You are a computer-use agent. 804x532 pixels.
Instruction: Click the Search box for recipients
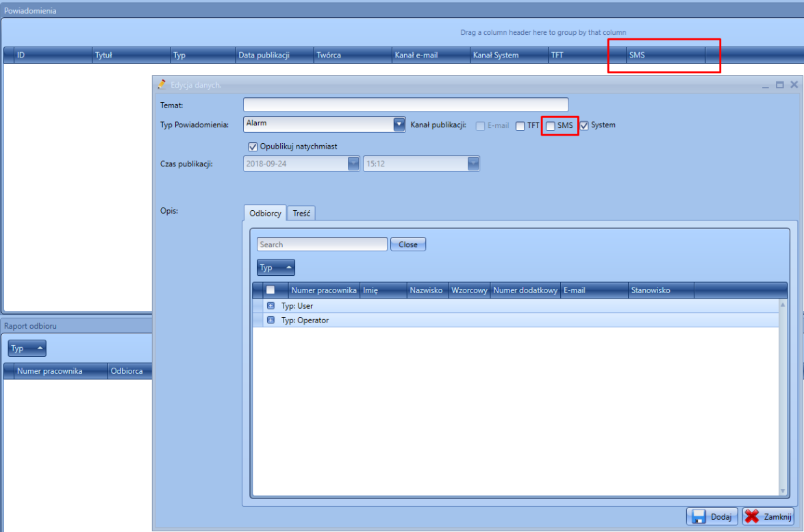pos(322,244)
